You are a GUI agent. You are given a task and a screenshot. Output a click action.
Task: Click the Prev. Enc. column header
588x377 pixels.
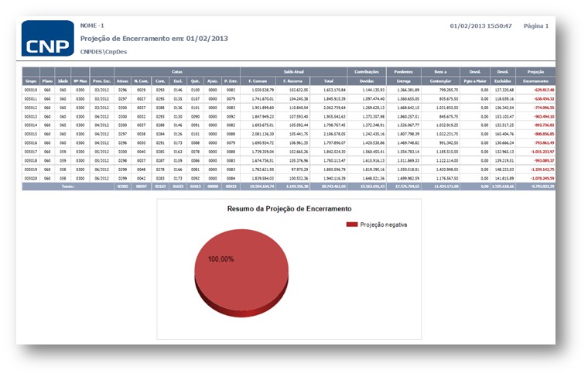tap(101, 81)
